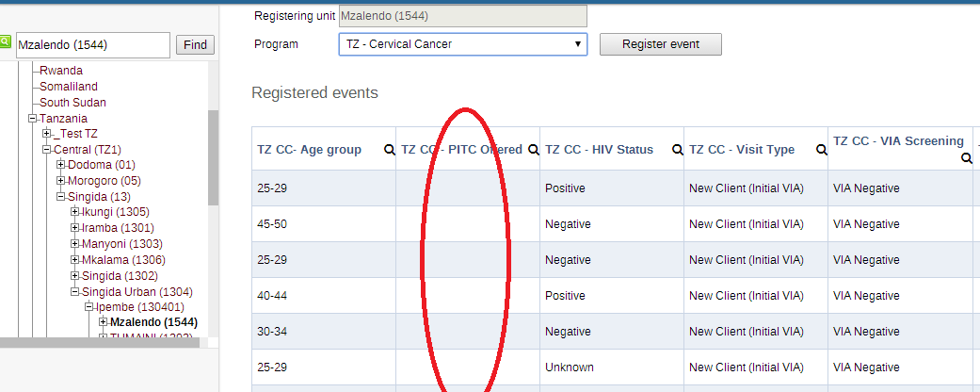Expand the Dodoma (01) node
The height and width of the screenshot is (392, 980).
61,166
